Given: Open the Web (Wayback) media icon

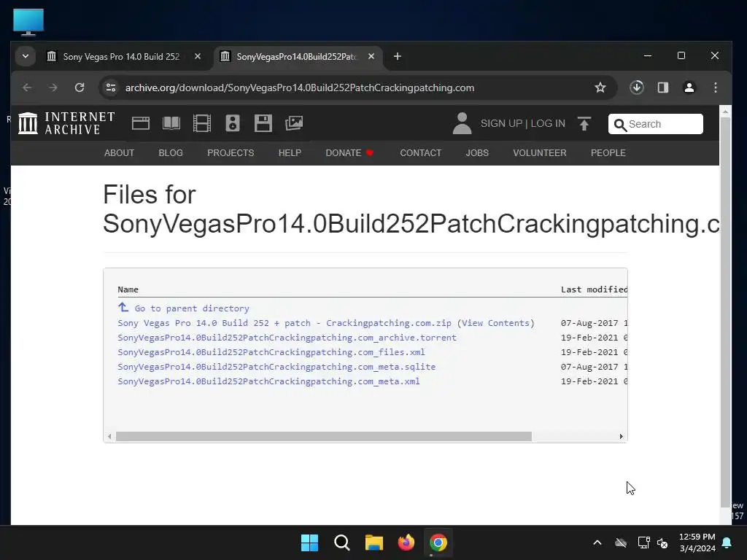Looking at the screenshot, I should tap(141, 123).
